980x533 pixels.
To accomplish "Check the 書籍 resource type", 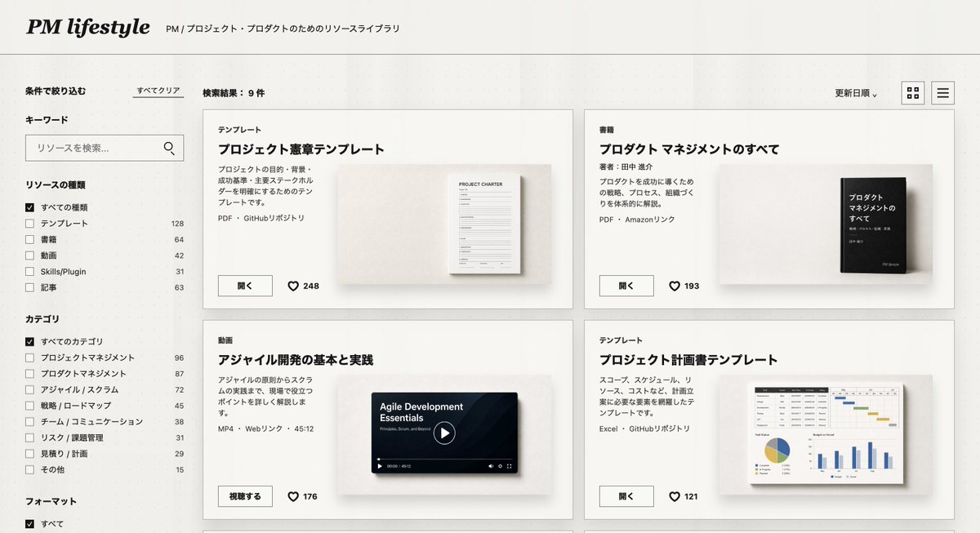I will [30, 240].
